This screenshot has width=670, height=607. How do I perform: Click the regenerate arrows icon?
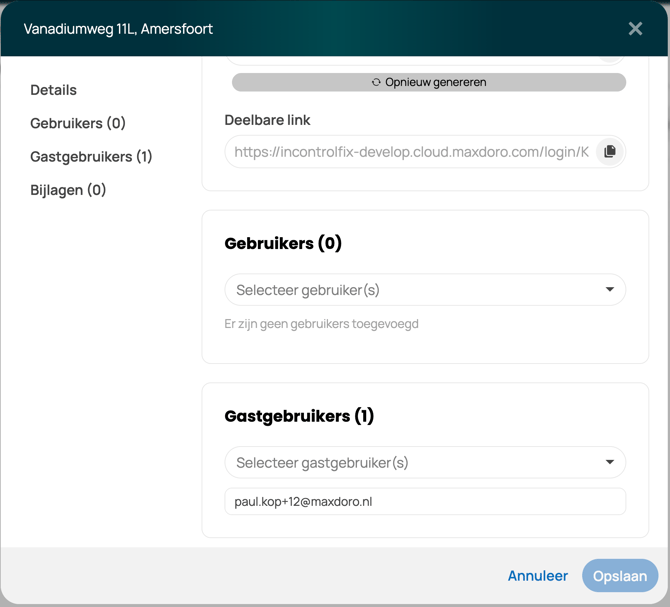[376, 82]
